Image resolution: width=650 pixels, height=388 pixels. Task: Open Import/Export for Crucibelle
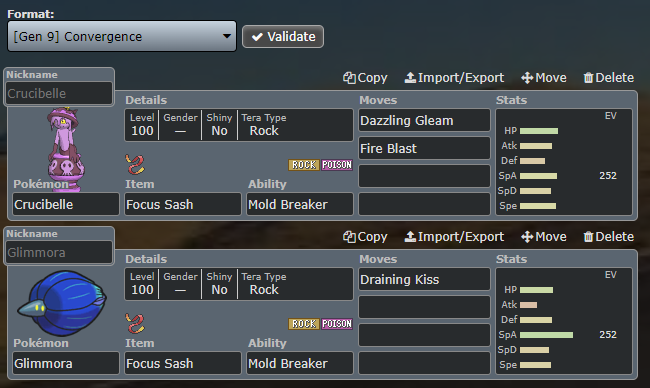click(454, 78)
